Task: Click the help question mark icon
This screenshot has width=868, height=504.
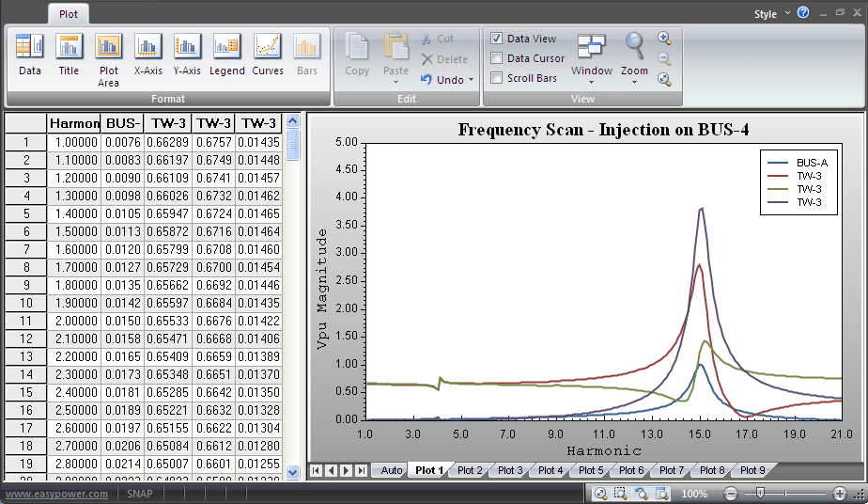Action: click(x=803, y=13)
